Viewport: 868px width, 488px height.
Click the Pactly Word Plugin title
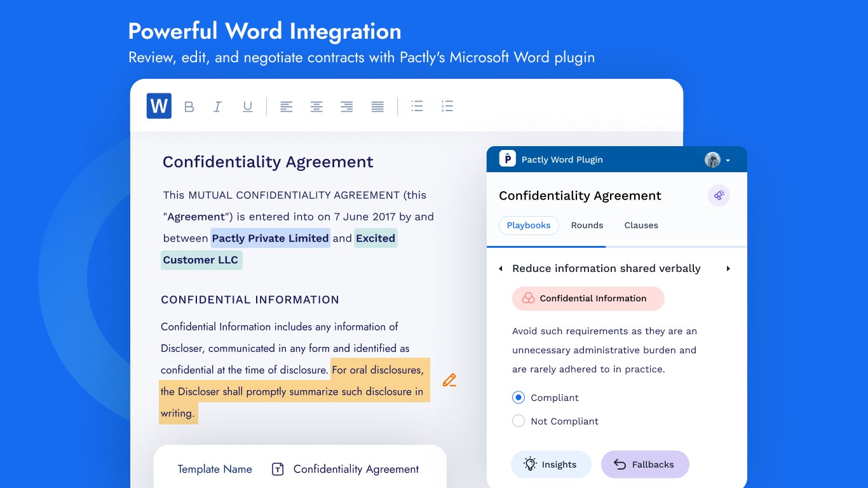562,159
